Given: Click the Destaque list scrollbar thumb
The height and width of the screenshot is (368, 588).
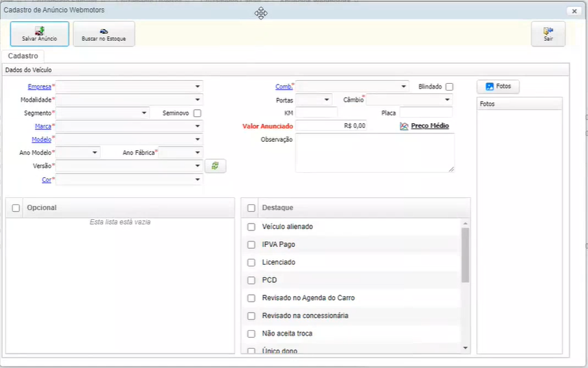Looking at the screenshot, I should tap(466, 255).
